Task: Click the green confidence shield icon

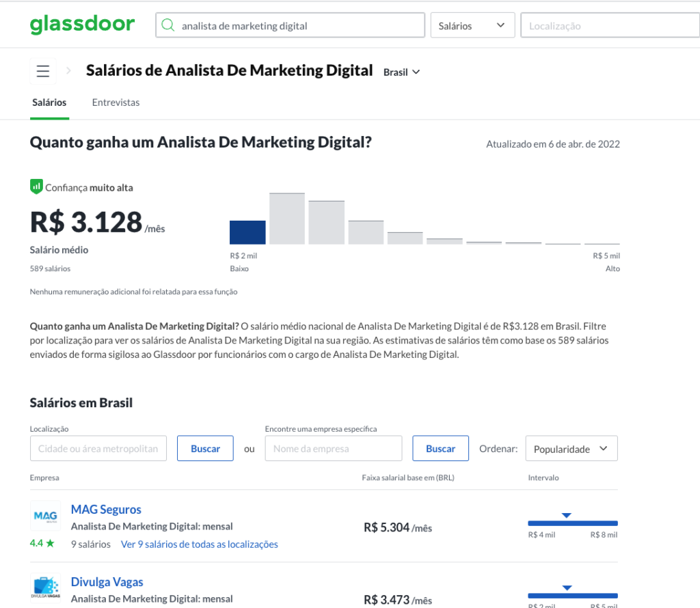Action: [x=36, y=186]
